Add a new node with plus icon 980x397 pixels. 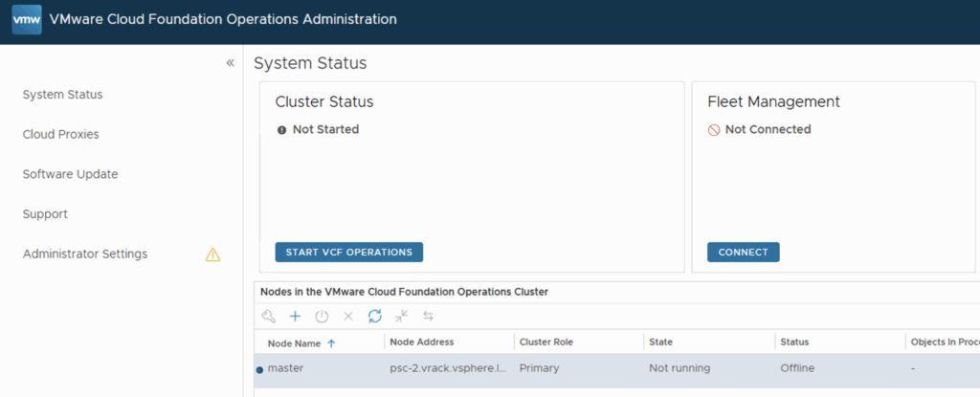tap(295, 316)
